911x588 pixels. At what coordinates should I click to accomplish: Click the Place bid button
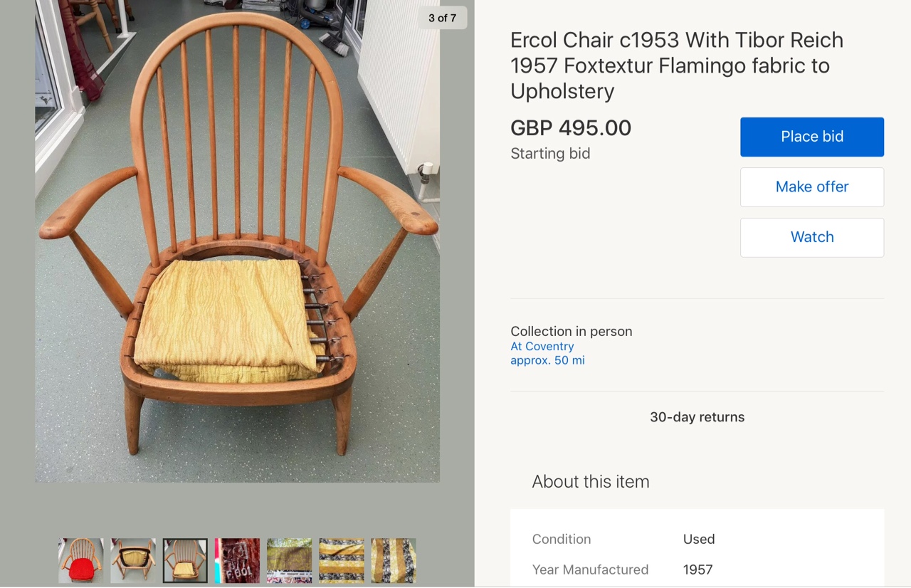click(x=812, y=137)
